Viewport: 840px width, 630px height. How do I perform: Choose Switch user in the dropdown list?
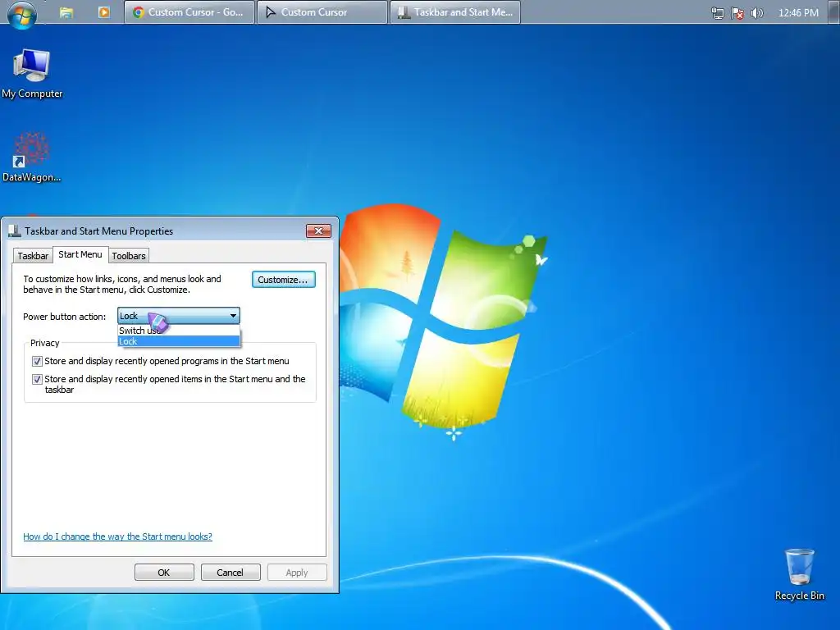(179, 331)
